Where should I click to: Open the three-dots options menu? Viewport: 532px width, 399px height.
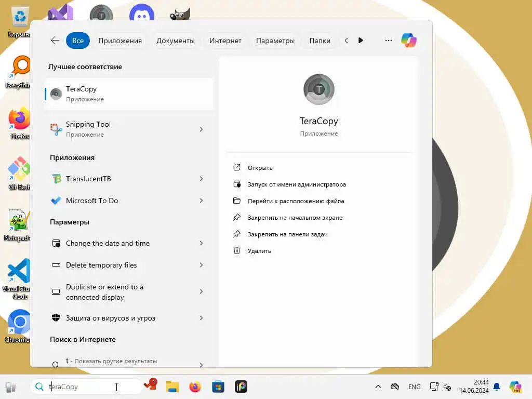(389, 41)
